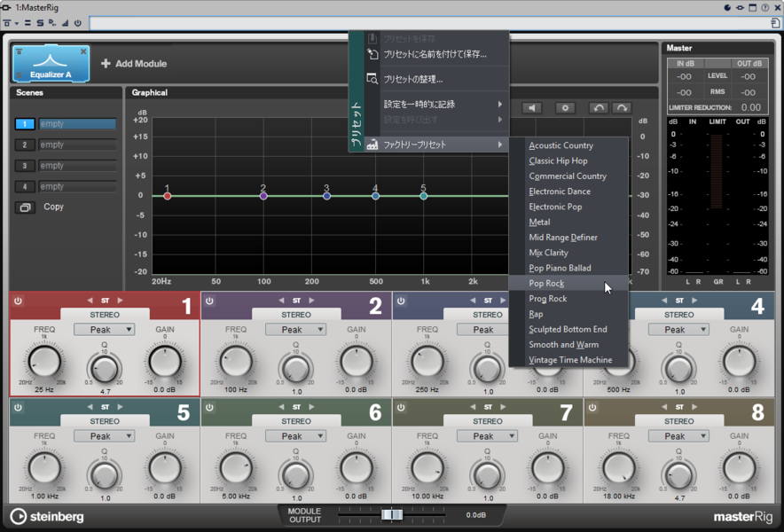Click band 7 STEREO tab
Viewport: 784px width, 532px height.
pyautogui.click(x=488, y=421)
